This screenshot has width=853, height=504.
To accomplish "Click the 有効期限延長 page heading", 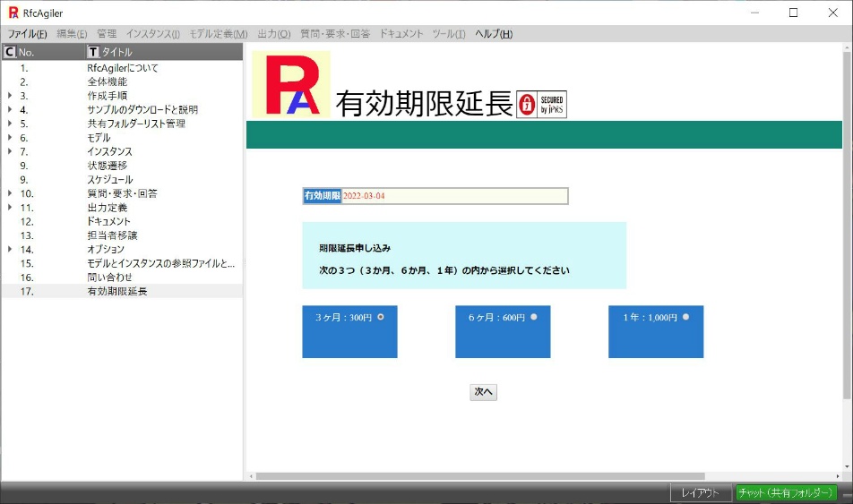I will (425, 103).
